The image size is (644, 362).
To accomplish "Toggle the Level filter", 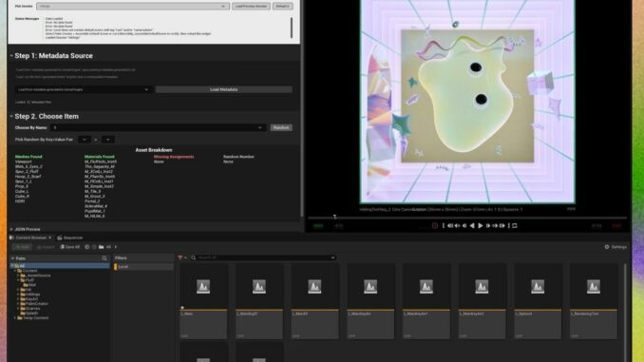I will [143, 267].
